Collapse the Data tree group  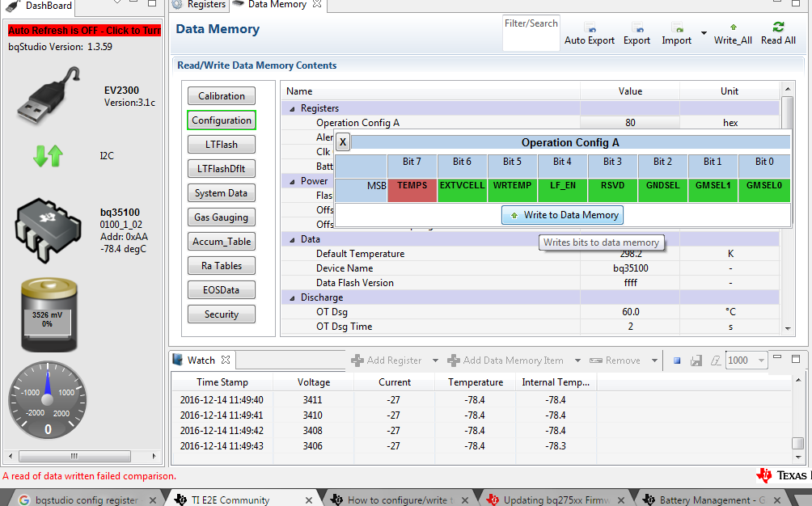[x=292, y=239]
